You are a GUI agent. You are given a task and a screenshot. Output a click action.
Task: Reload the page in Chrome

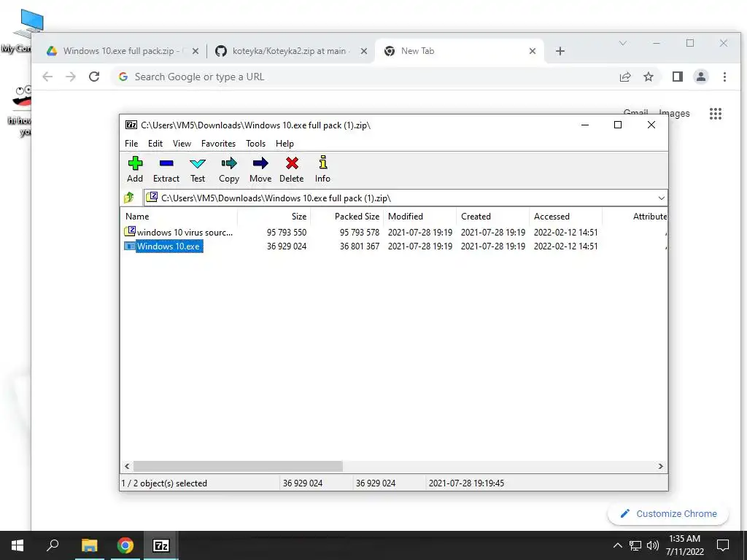pos(94,77)
